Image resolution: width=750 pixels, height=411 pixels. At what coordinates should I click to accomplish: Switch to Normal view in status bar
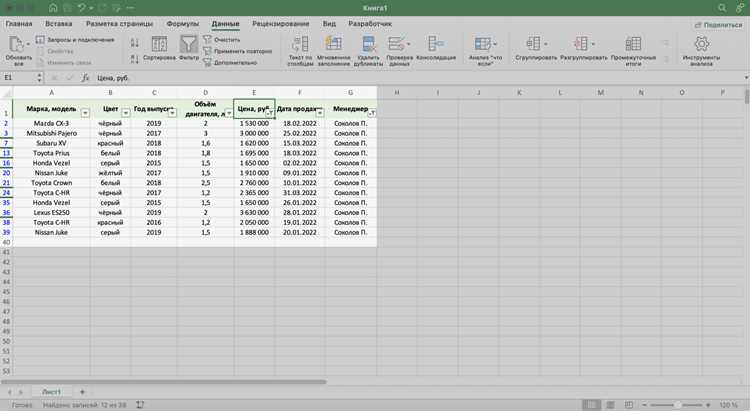pos(591,405)
